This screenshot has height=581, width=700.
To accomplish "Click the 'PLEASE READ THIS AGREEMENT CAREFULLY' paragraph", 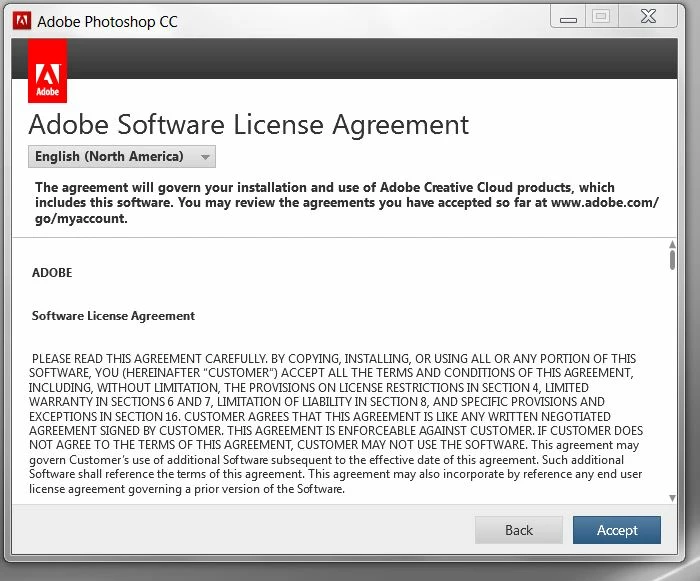I will pyautogui.click(x=336, y=423).
